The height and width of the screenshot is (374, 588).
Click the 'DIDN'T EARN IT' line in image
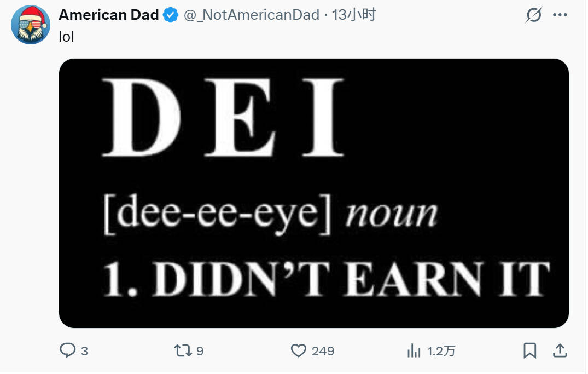(326, 279)
